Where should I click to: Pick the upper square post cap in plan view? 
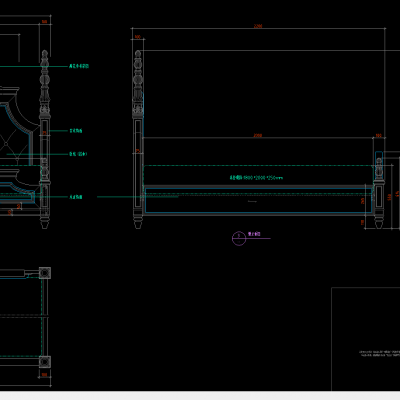45,273
